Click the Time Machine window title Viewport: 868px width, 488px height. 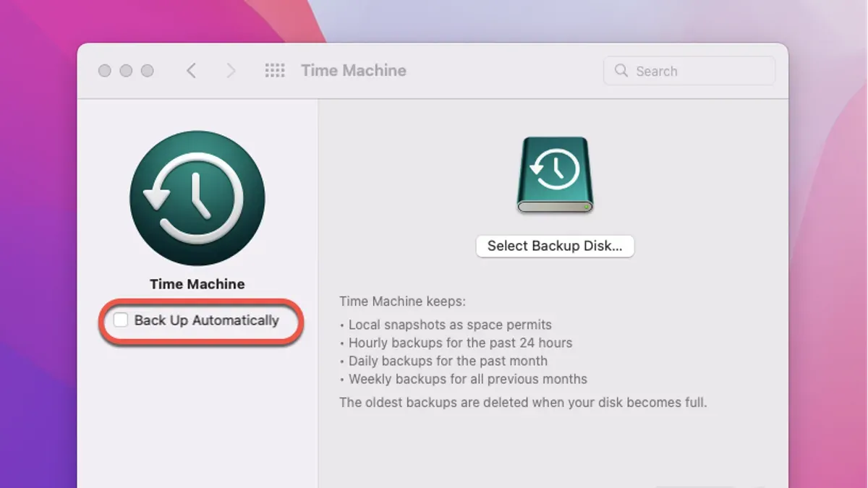point(354,71)
